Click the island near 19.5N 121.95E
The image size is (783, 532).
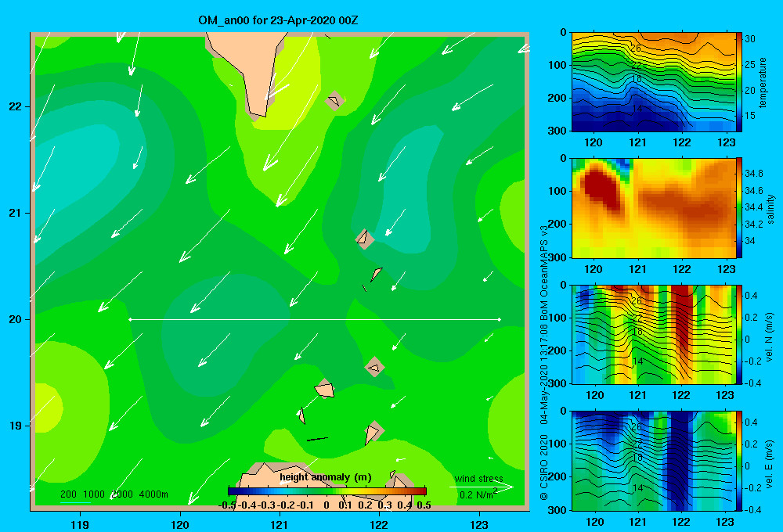tap(374, 367)
